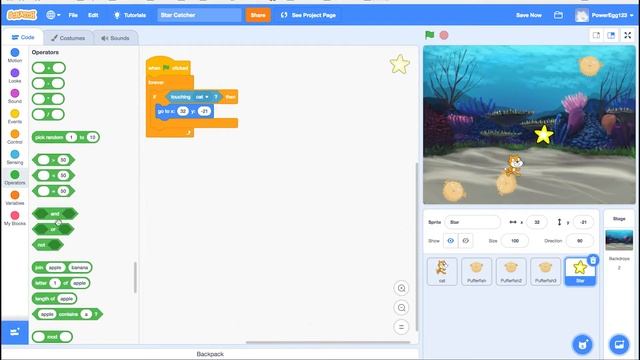Switch to large stage layout
This screenshot has width=640, height=360.
pyautogui.click(x=611, y=36)
